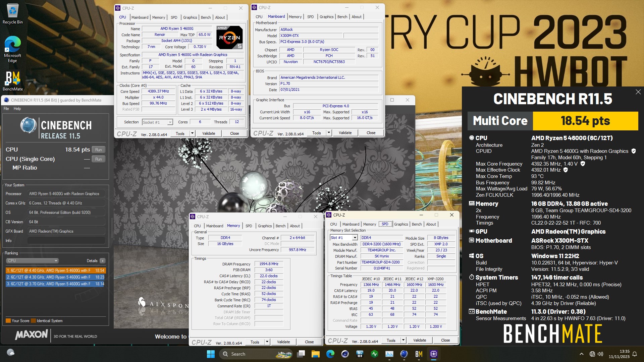Open Cinebench globe icon in taskbar
The height and width of the screenshot is (362, 644).
[x=404, y=354]
